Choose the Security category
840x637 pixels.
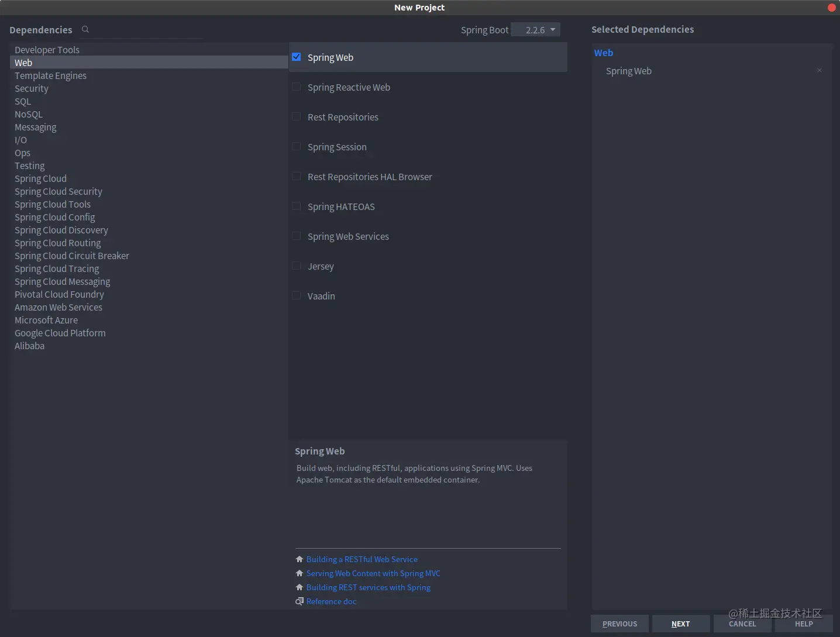[x=149, y=88]
